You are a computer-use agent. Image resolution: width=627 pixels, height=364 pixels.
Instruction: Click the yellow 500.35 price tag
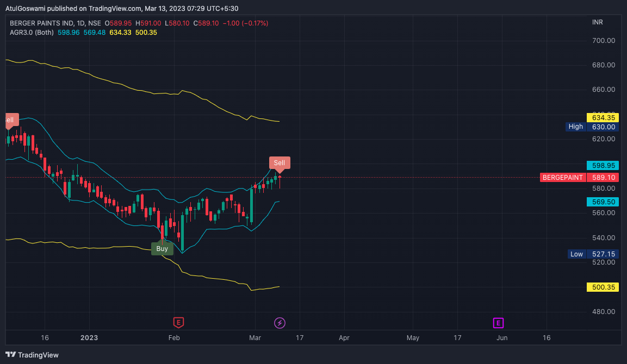(x=603, y=287)
